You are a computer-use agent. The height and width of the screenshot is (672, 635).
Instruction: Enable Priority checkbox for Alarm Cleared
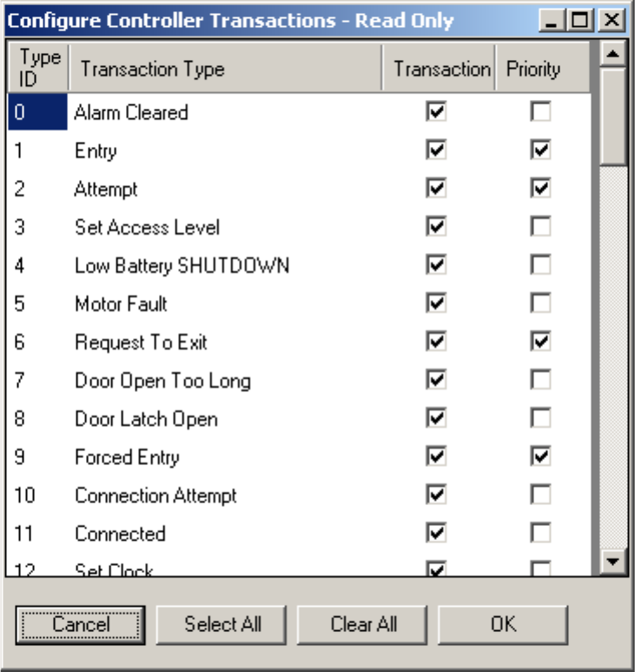click(x=540, y=111)
